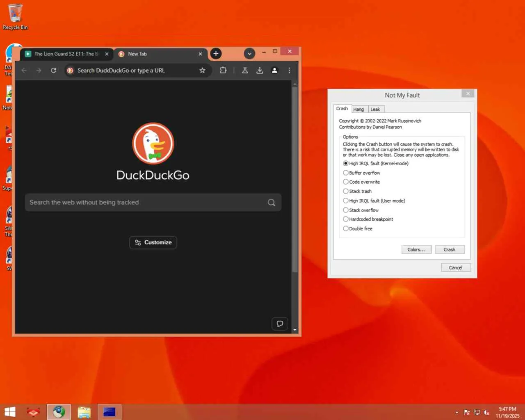Go forward with the browser forward arrow

[x=39, y=71]
